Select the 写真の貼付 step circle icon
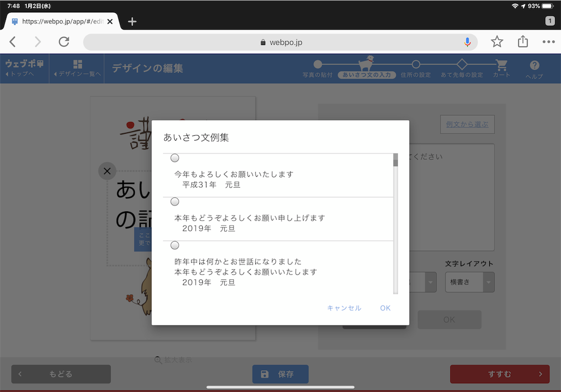The width and height of the screenshot is (561, 392). tap(317, 64)
